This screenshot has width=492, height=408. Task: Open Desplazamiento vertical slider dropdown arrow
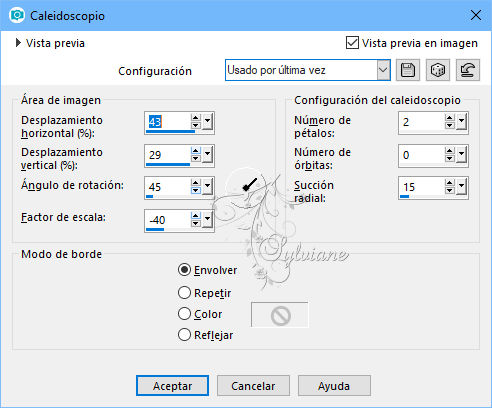pyautogui.click(x=207, y=154)
